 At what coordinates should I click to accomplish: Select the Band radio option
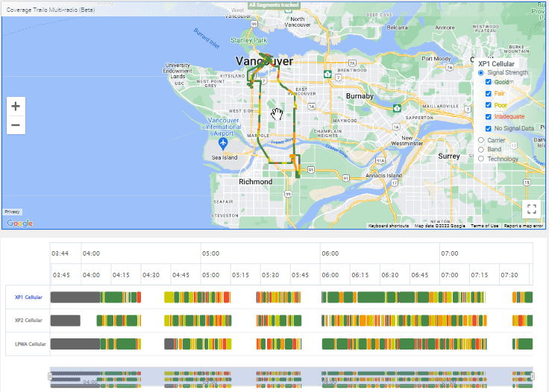click(x=481, y=149)
